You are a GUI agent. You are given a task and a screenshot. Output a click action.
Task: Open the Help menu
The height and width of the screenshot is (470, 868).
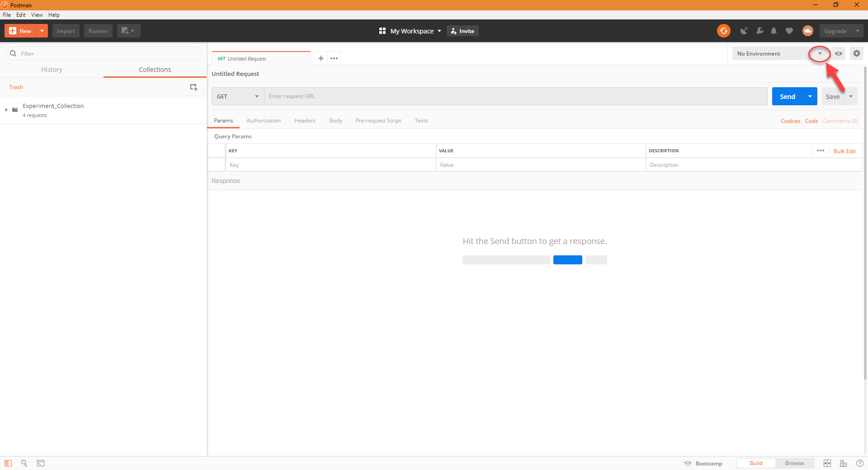pos(54,15)
